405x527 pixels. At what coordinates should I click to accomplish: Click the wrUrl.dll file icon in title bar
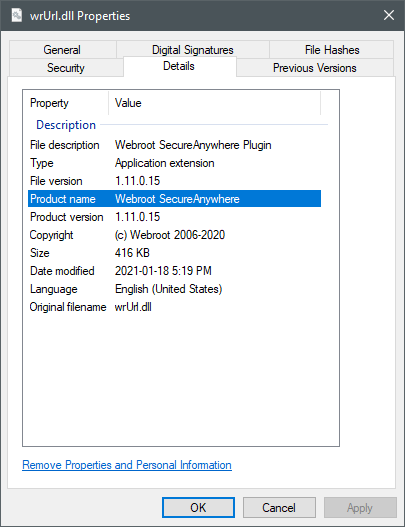[x=17, y=15]
